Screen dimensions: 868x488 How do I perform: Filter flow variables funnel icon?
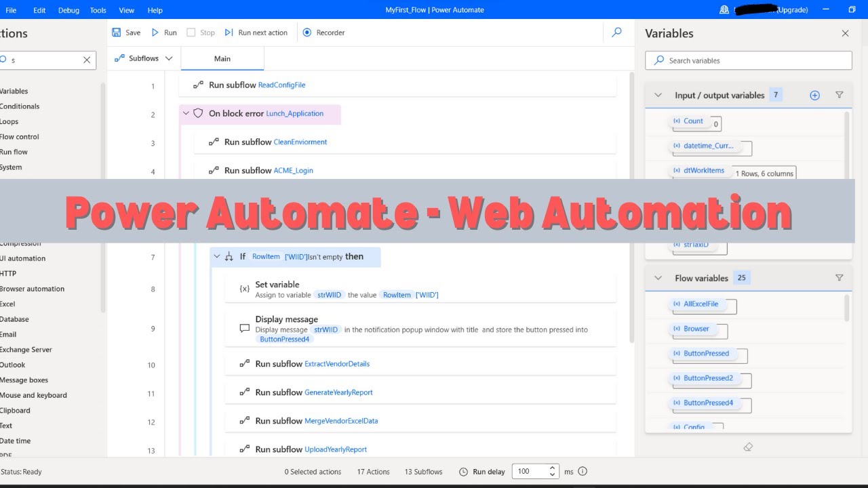839,278
